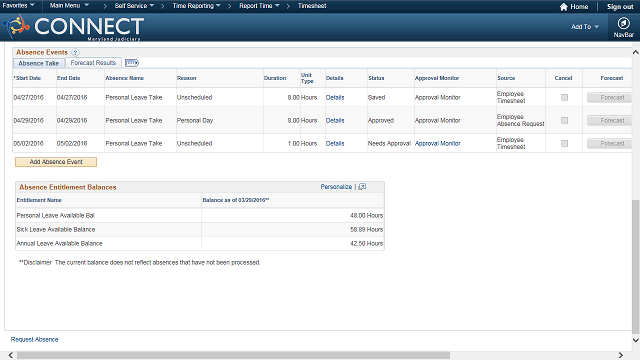Viewport: 640px width, 360px height.
Task: Open Report Time breadcrumb dropdown
Action: pyautogui.click(x=259, y=6)
